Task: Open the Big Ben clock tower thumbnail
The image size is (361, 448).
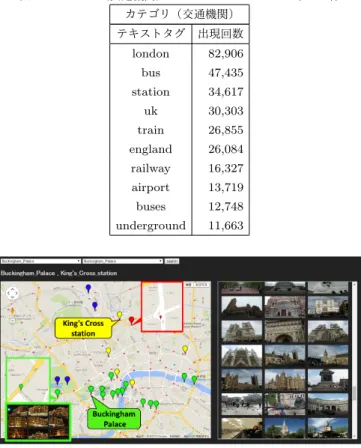Action: coord(328,356)
